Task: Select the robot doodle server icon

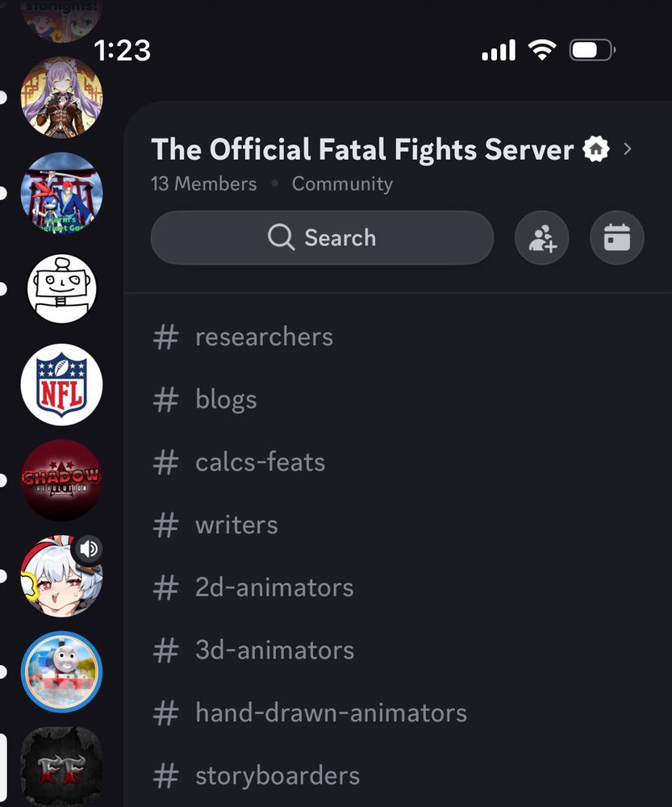Action: tap(61, 289)
